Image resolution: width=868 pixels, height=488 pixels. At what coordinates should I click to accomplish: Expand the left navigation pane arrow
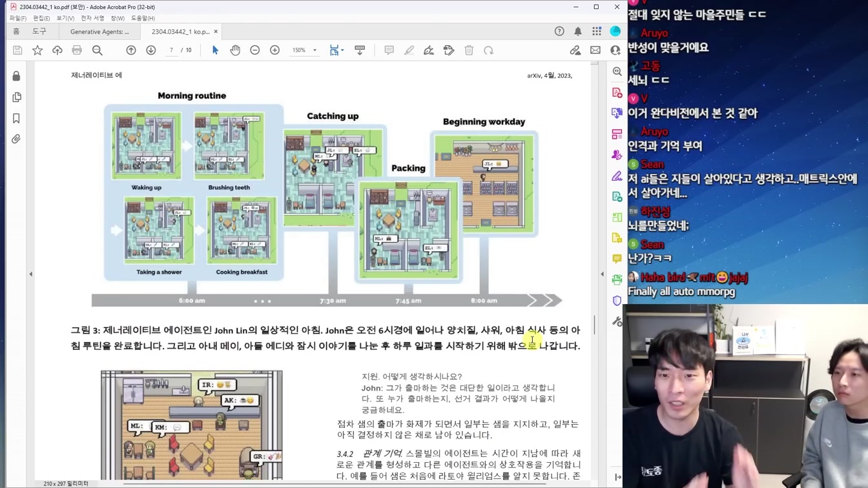[x=30, y=274]
